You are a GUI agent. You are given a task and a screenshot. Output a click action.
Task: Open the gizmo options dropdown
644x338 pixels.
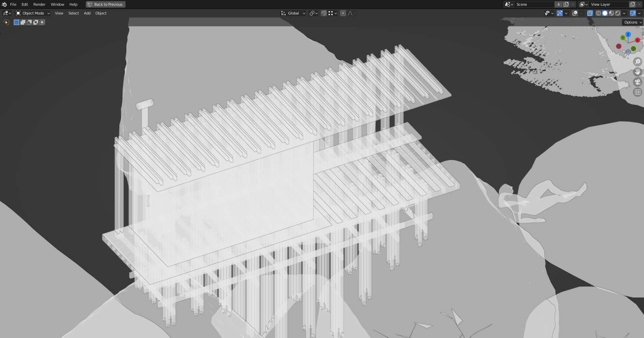(x=566, y=13)
